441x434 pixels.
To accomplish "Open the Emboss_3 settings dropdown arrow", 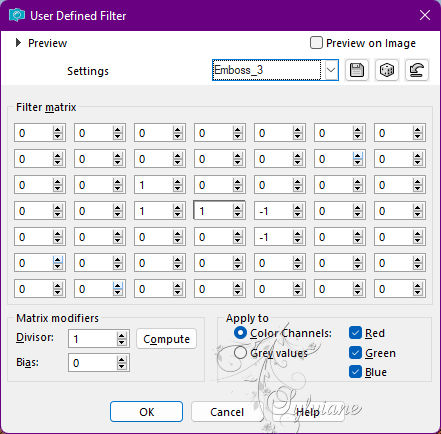I will [331, 70].
